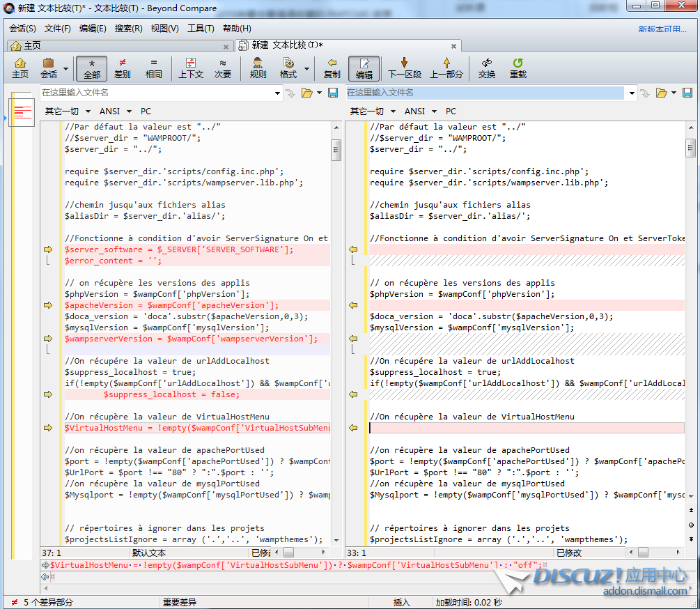700x609 pixels.
Task: Click the right pane vertical scrollbar thumb
Action: 691,148
